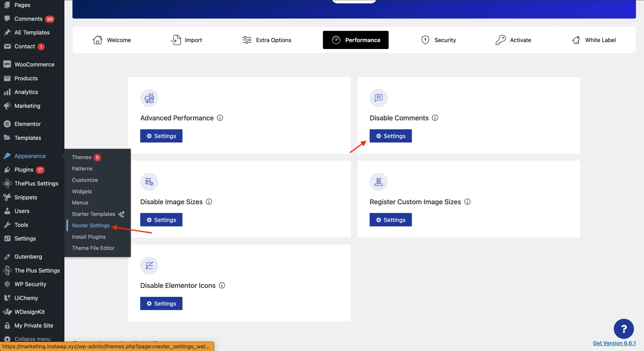644x351 pixels.
Task: Click the Extra Options tab
Action: pos(267,40)
